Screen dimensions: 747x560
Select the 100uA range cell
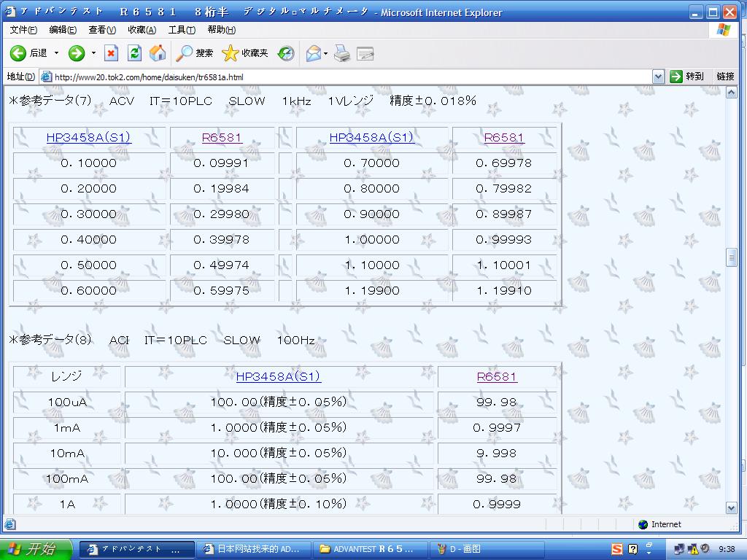[x=67, y=402]
